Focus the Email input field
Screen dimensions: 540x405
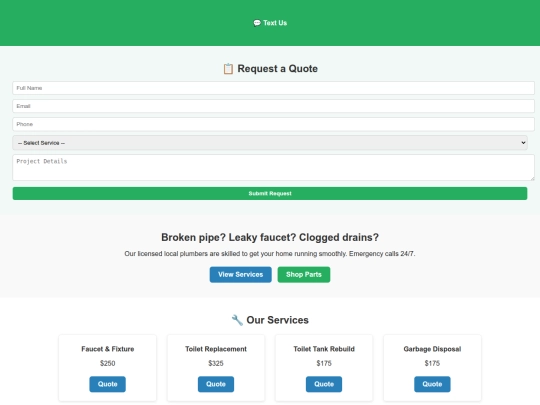273,106
